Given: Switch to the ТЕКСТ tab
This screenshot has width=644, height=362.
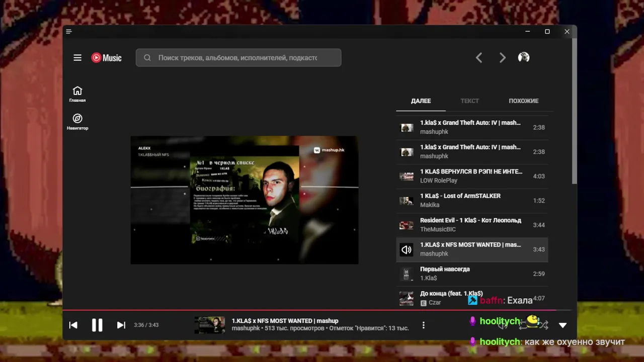Looking at the screenshot, I should (470, 101).
